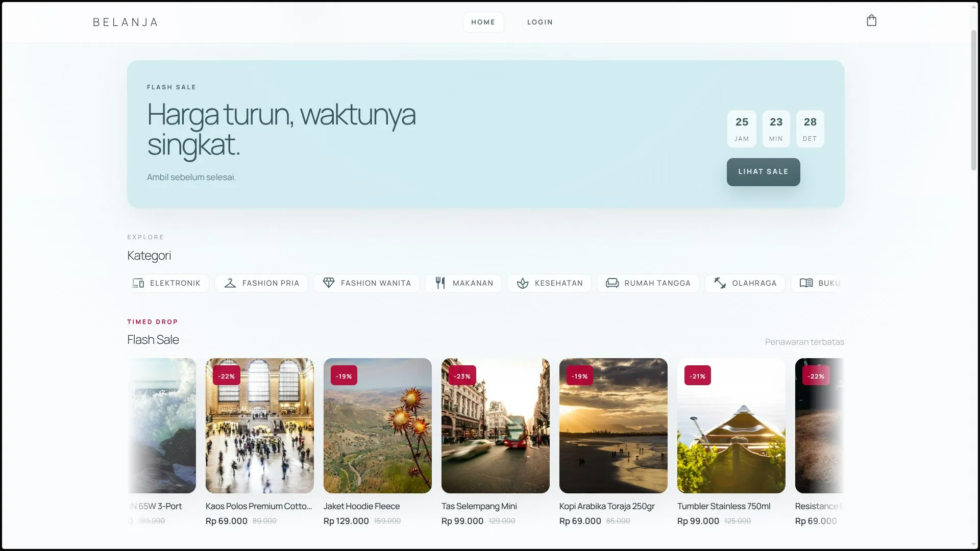Image resolution: width=980 pixels, height=551 pixels.
Task: Click the scrollbar down arrow
Action: click(x=974, y=544)
